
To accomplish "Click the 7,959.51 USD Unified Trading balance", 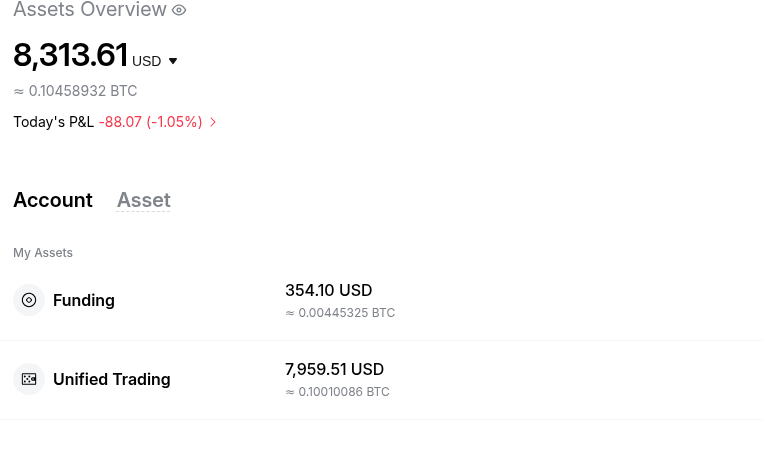I will pos(334,369).
